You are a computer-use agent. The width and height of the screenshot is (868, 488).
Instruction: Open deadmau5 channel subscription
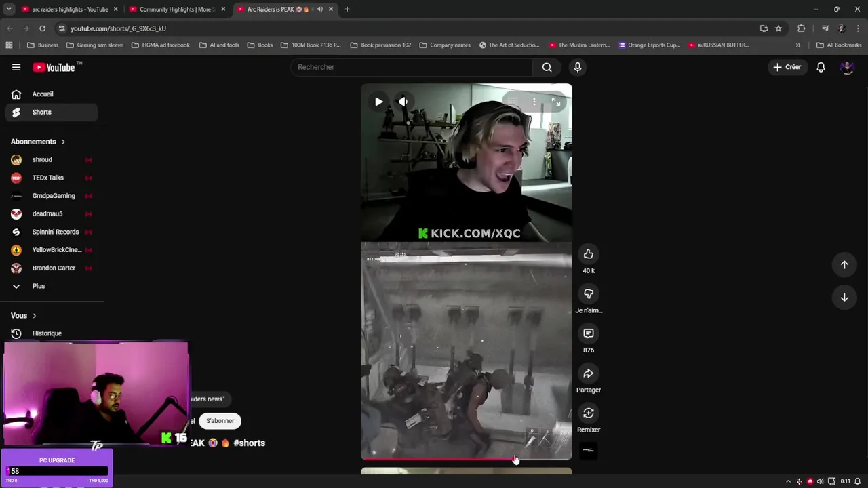point(52,213)
